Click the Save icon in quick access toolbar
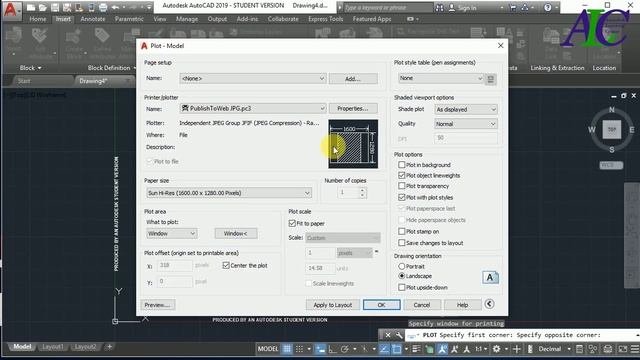The height and width of the screenshot is (360, 640). pyautogui.click(x=55, y=7)
